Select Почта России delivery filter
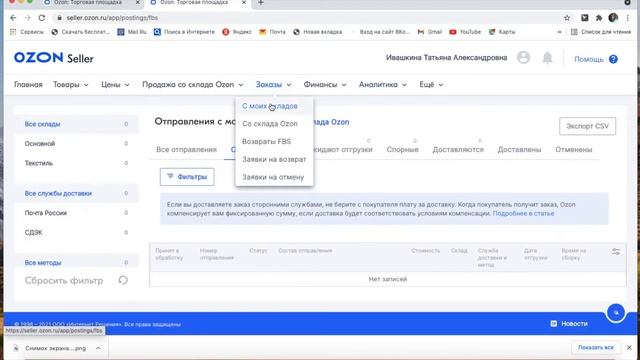Image resolution: width=640 pixels, height=360 pixels. point(76,213)
